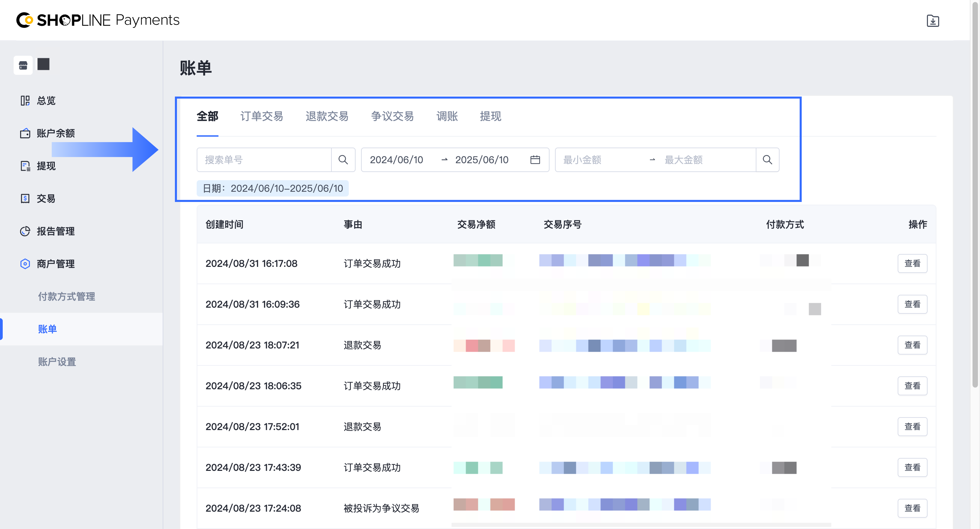Open 交易 in the sidebar

pyautogui.click(x=46, y=199)
